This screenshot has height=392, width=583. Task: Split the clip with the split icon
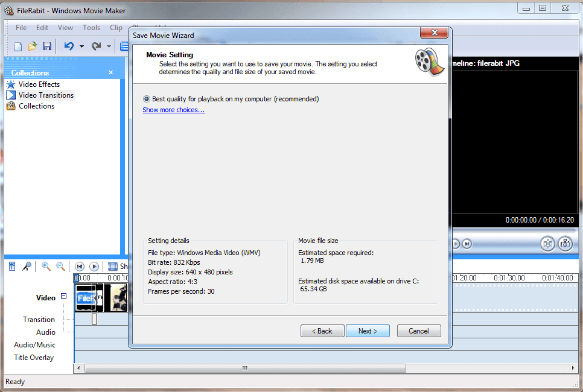coord(547,244)
